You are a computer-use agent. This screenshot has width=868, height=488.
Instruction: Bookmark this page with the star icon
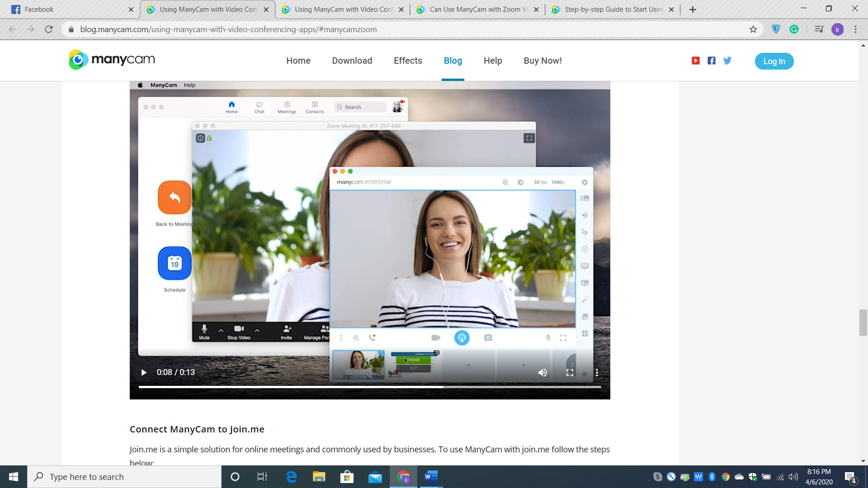(x=753, y=29)
